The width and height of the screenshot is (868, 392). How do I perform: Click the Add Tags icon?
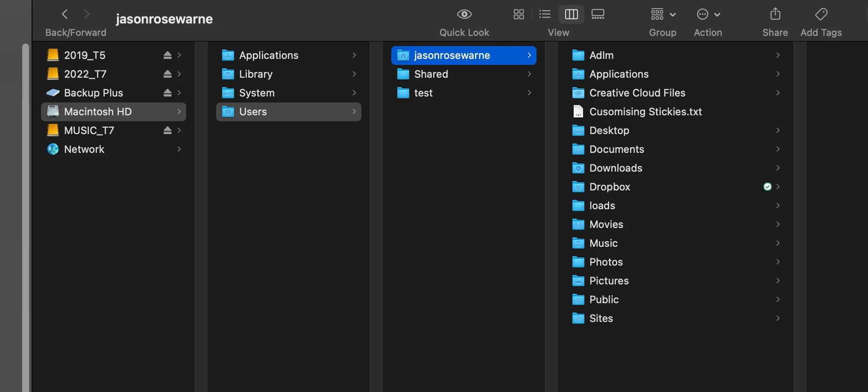coord(821,14)
